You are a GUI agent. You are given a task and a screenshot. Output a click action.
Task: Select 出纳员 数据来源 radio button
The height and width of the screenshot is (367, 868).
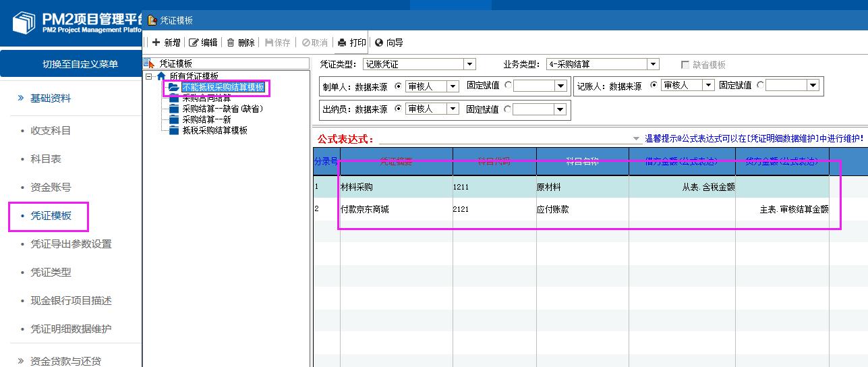398,109
